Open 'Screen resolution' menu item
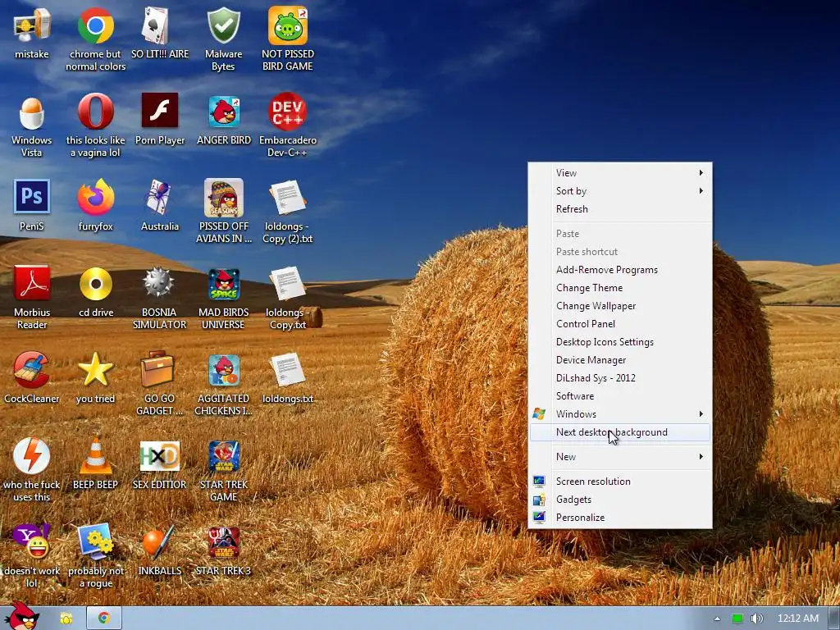 pos(620,482)
